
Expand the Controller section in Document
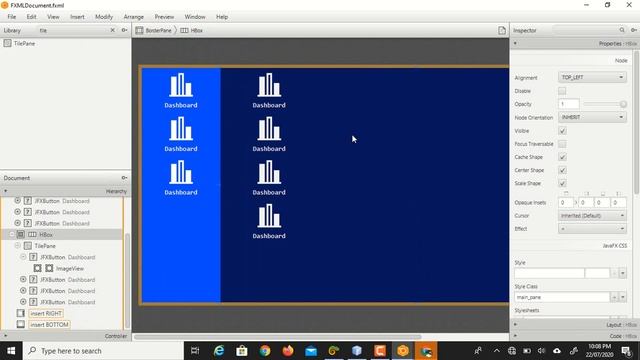click(65, 336)
